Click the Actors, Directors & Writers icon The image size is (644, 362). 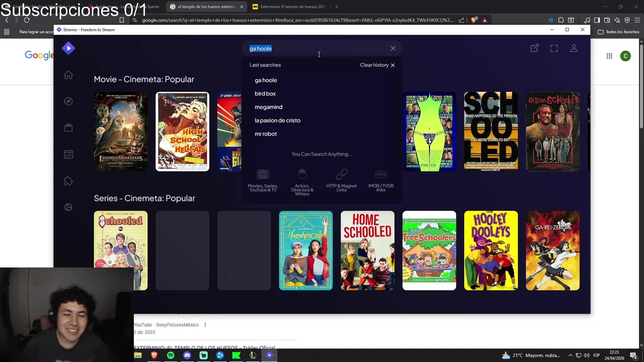[x=302, y=174]
